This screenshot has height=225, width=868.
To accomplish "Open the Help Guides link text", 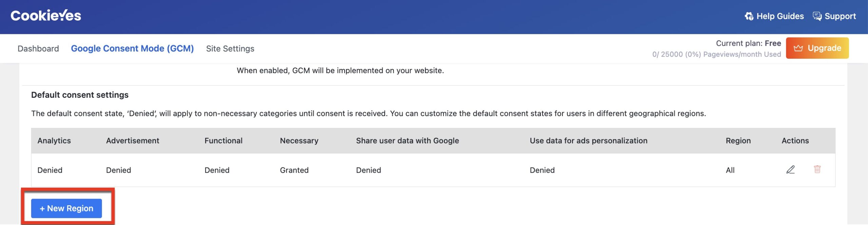I will [780, 16].
